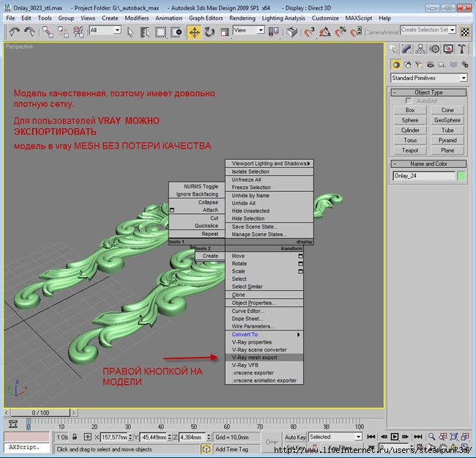The height and width of the screenshot is (458, 476).
Task: Select the Shapes category icon
Action: pyautogui.click(x=408, y=64)
